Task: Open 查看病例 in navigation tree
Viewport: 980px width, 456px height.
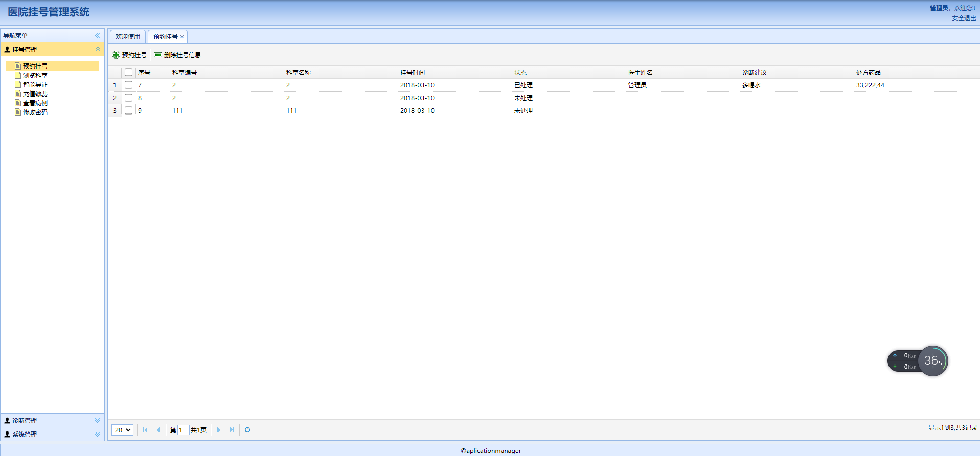Action: pos(35,103)
